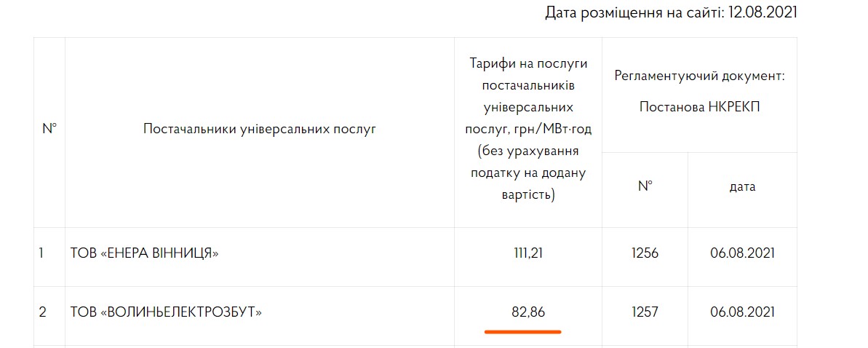Click the "Регламентуючий документ:" header text
Viewport: 868px width, 348px height.
point(699,76)
